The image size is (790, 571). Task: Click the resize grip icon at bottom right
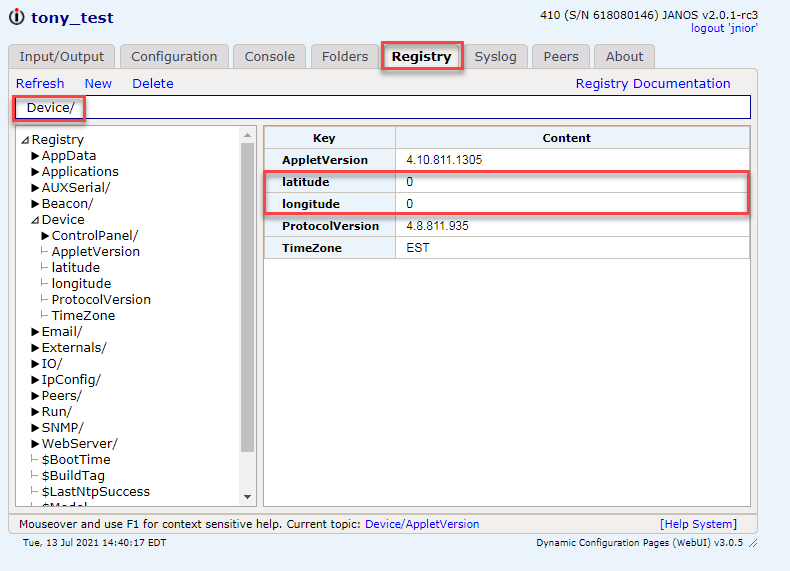click(x=753, y=543)
